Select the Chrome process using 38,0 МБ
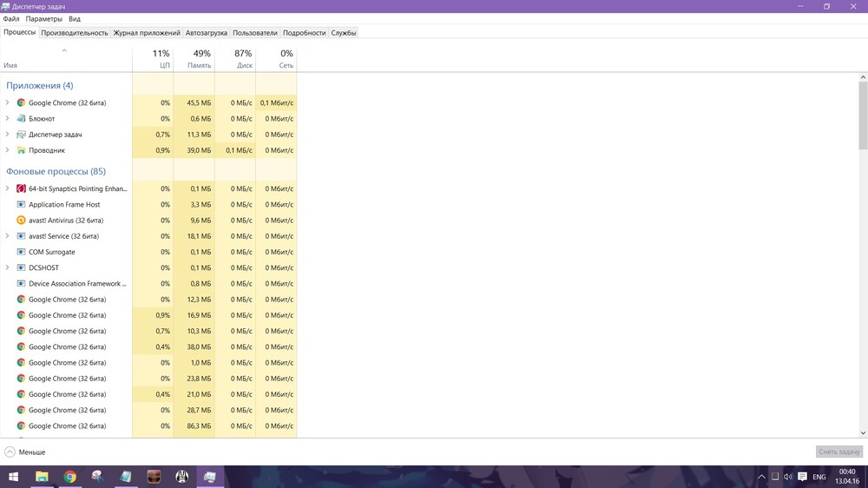Image resolution: width=868 pixels, height=488 pixels. (148, 346)
